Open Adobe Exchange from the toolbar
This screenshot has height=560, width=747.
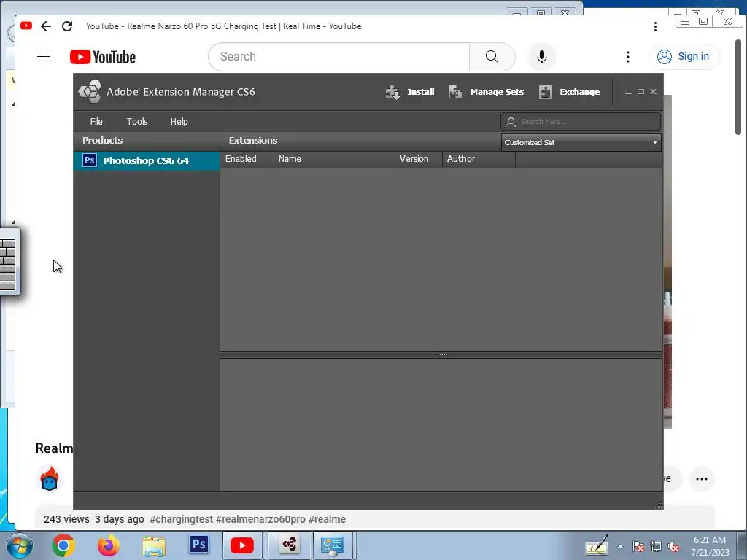(x=569, y=92)
